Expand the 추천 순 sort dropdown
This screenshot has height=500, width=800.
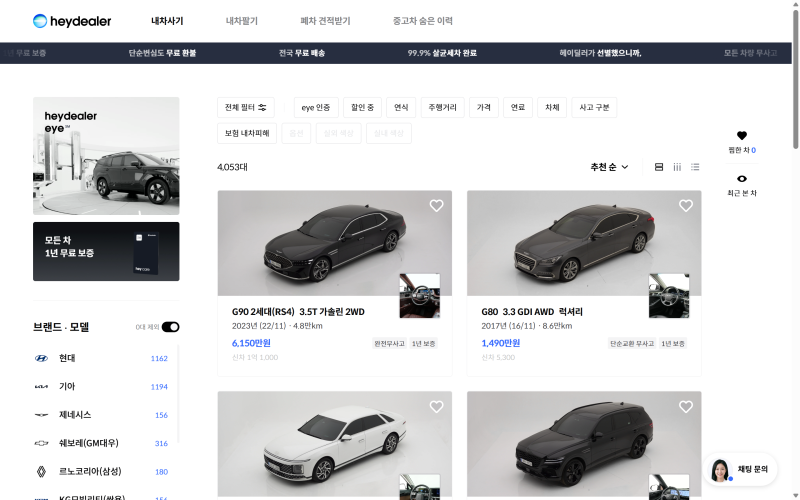click(x=609, y=167)
